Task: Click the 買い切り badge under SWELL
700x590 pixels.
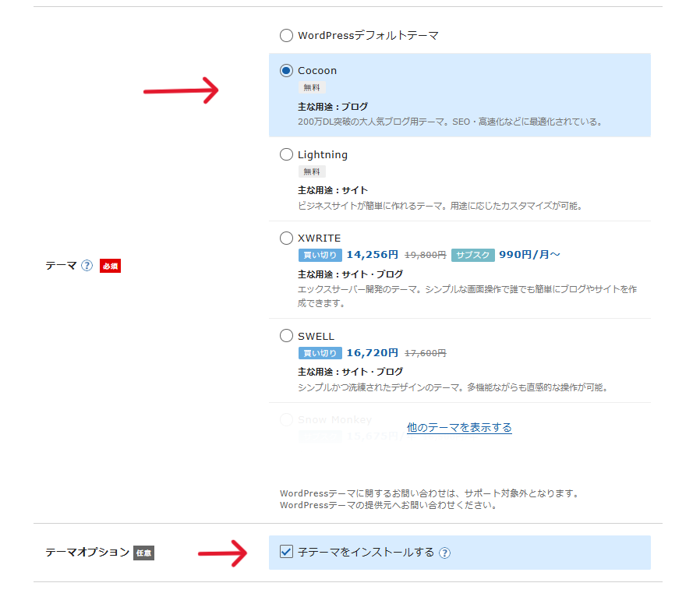Action: [320, 353]
